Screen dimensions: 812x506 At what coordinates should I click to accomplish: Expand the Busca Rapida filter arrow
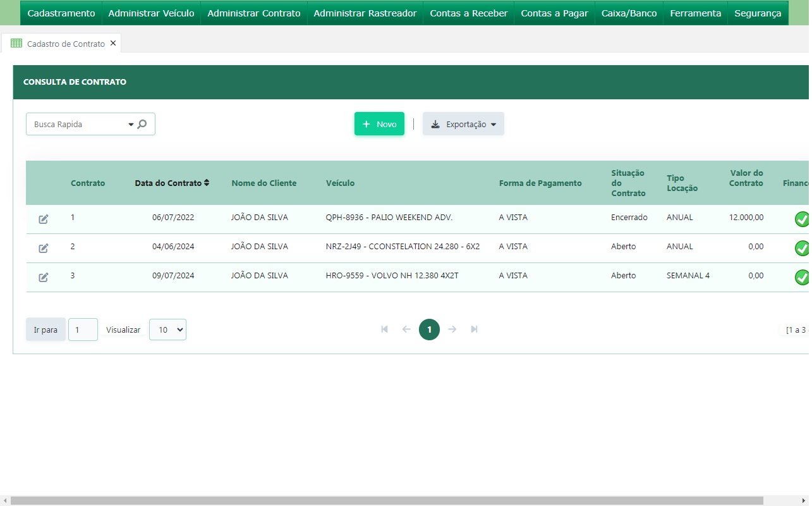[131, 125]
